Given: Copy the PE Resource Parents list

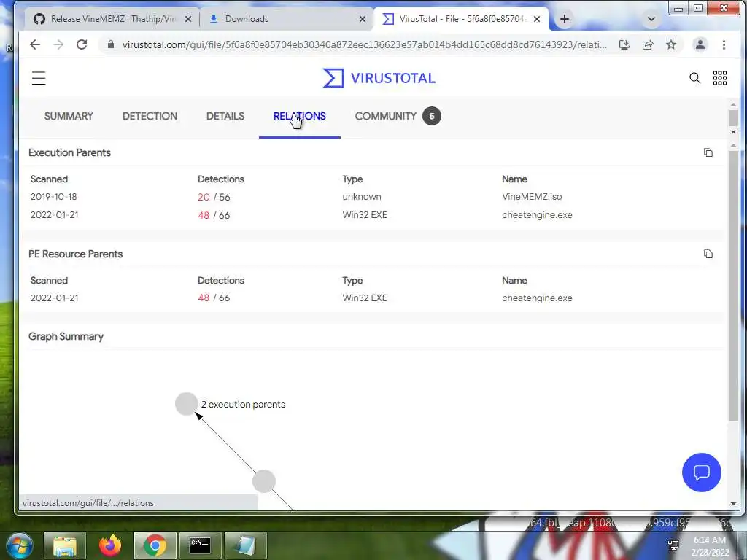Looking at the screenshot, I should click(x=708, y=254).
